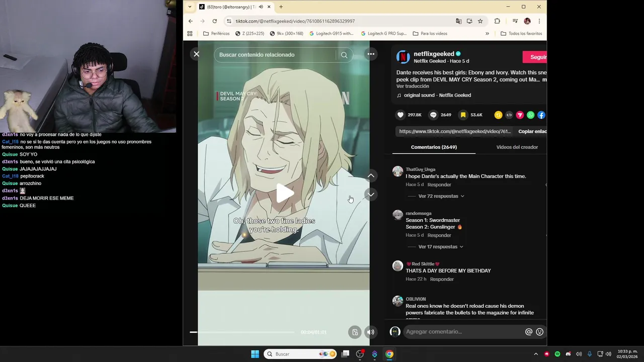Viewport: 644px width, 362px height.
Task: Open the netflixgeeked profile avatar
Action: coord(403,57)
